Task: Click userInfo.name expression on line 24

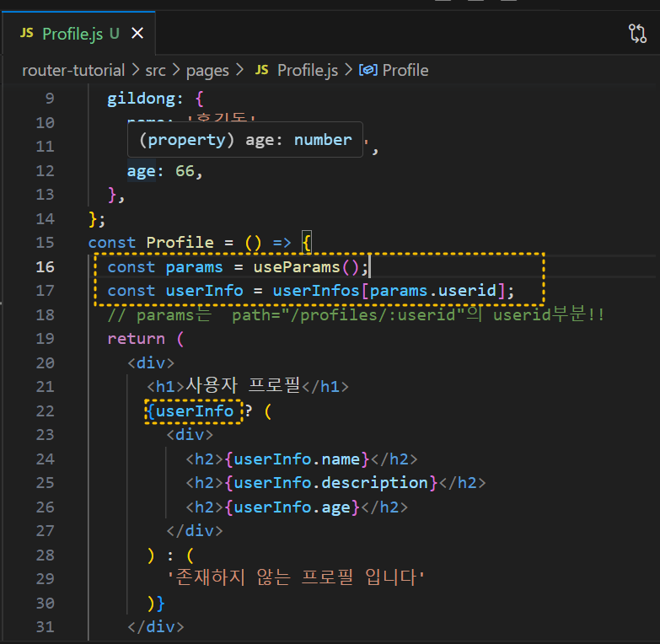Action: coord(298,459)
